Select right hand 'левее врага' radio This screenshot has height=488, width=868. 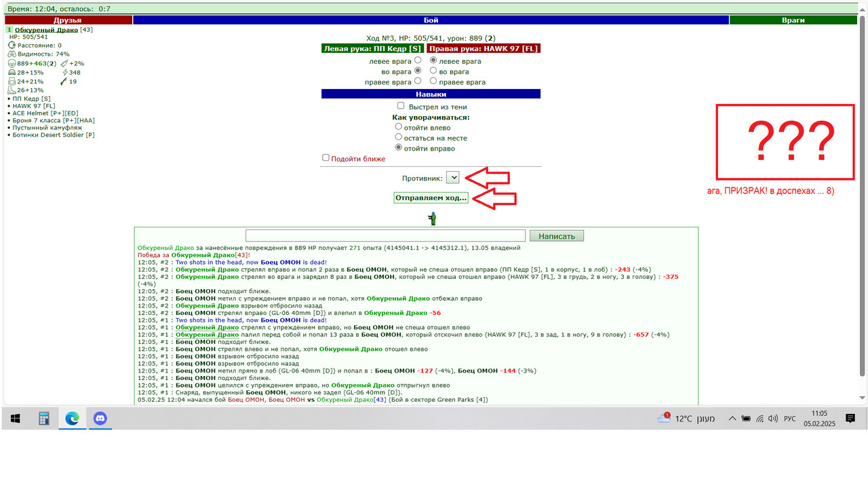click(433, 60)
